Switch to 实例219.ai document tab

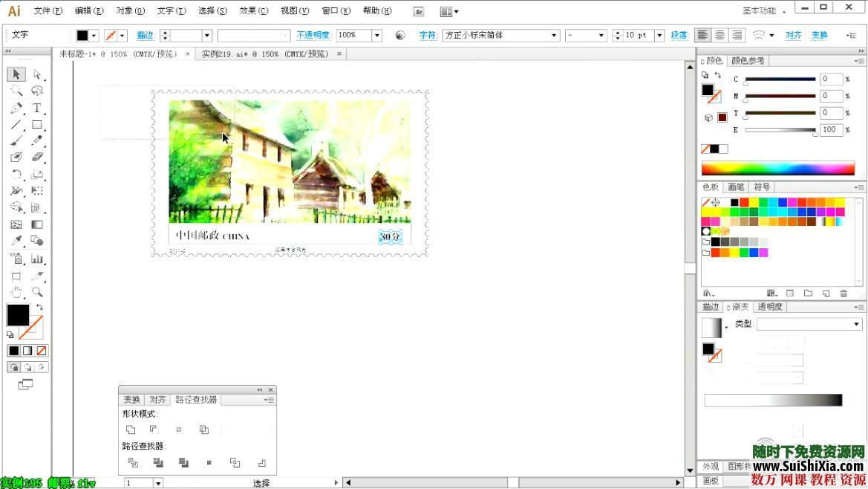(265, 54)
